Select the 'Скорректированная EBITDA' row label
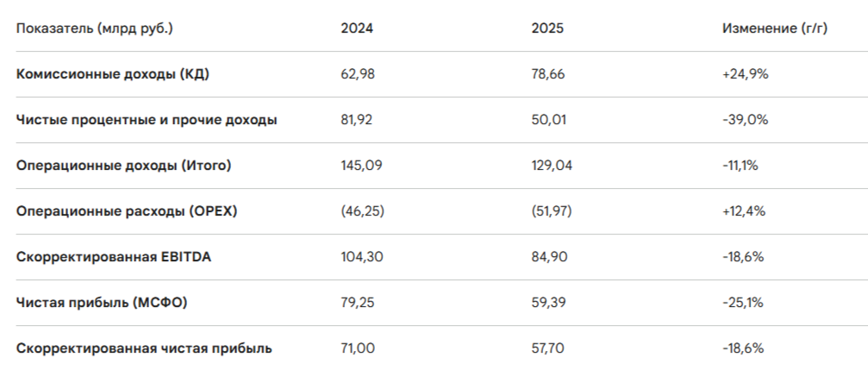The width and height of the screenshot is (868, 370). pyautogui.click(x=114, y=257)
